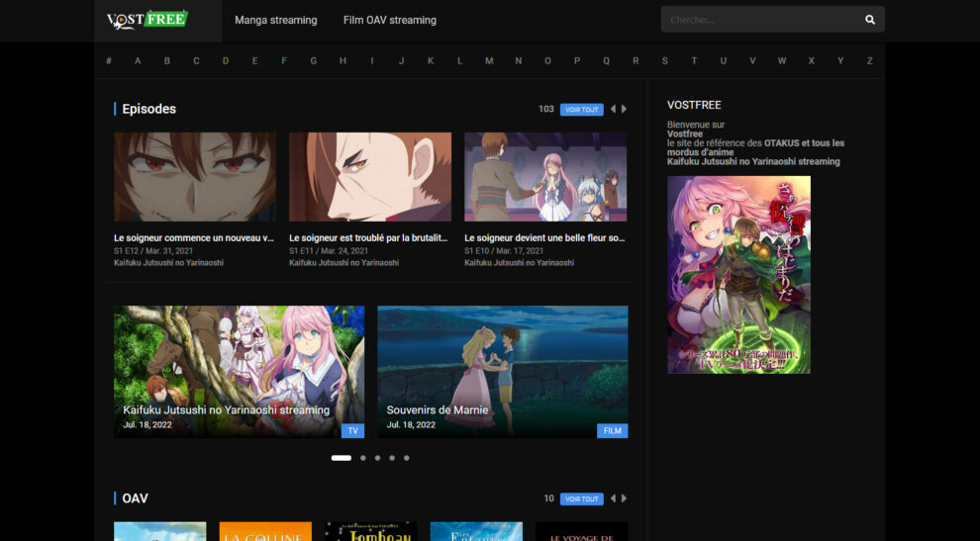Open the S1 E11 episode thumbnail
Screen dimensions: 980x541
point(370,177)
